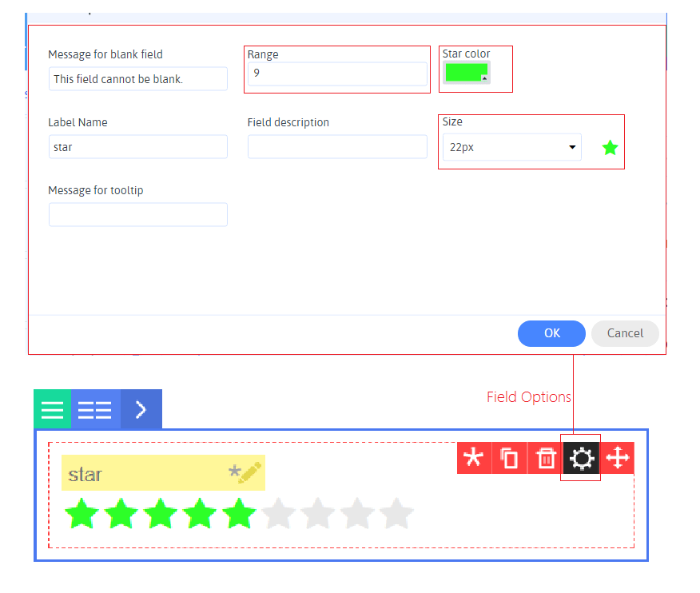Open field options gear icon
This screenshot has height=593, width=700.
click(x=580, y=458)
